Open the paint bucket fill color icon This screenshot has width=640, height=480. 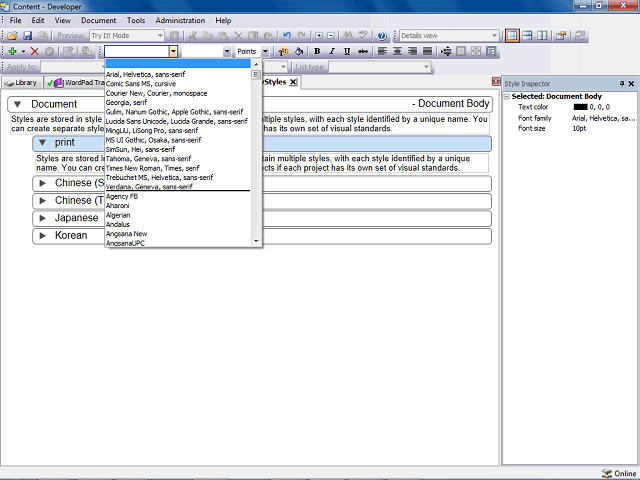(299, 51)
